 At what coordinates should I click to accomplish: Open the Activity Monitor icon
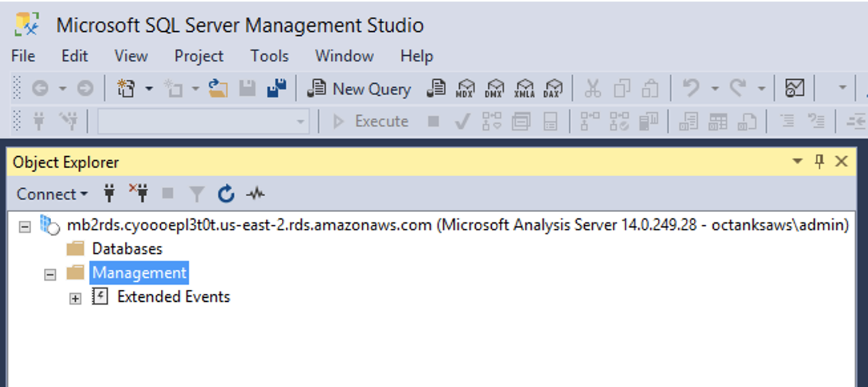255,194
